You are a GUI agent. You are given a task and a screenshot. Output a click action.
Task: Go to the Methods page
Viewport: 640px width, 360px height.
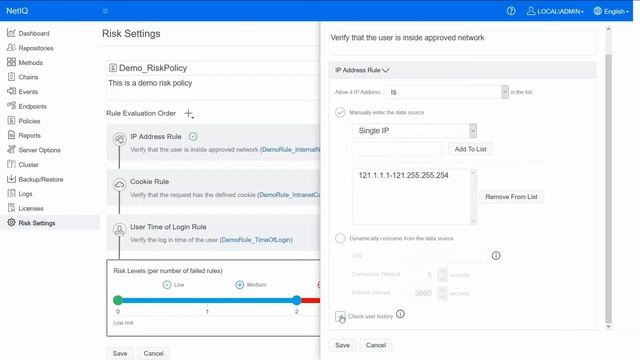click(31, 62)
